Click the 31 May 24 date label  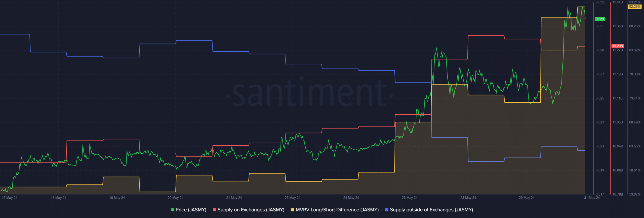(x=592, y=198)
